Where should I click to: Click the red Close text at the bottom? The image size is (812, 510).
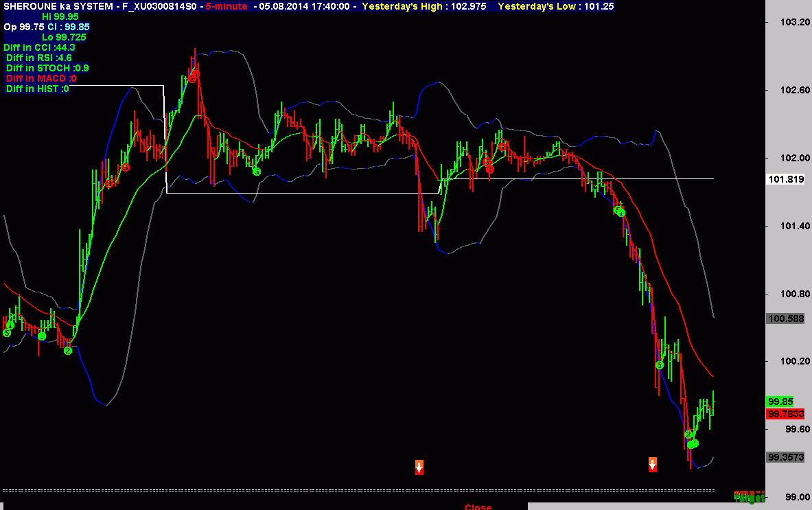[x=478, y=507]
